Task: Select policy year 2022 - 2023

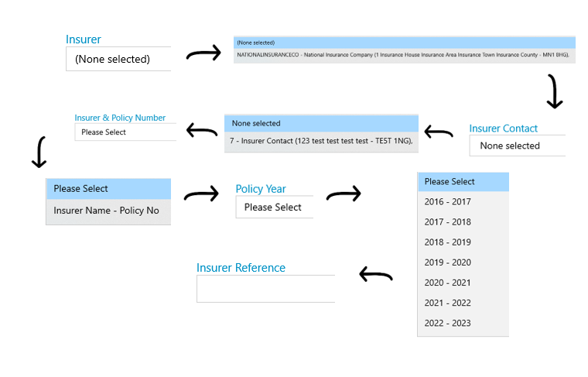Action: point(463,324)
